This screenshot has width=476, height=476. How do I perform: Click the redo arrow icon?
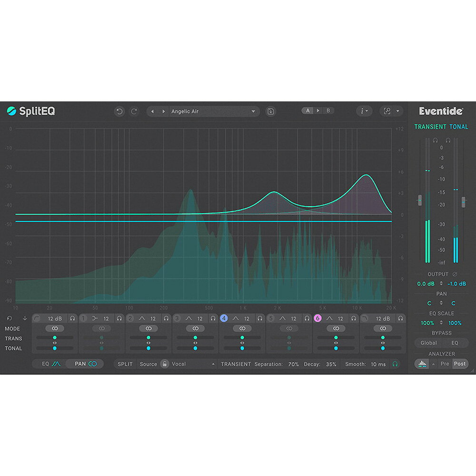134,111
